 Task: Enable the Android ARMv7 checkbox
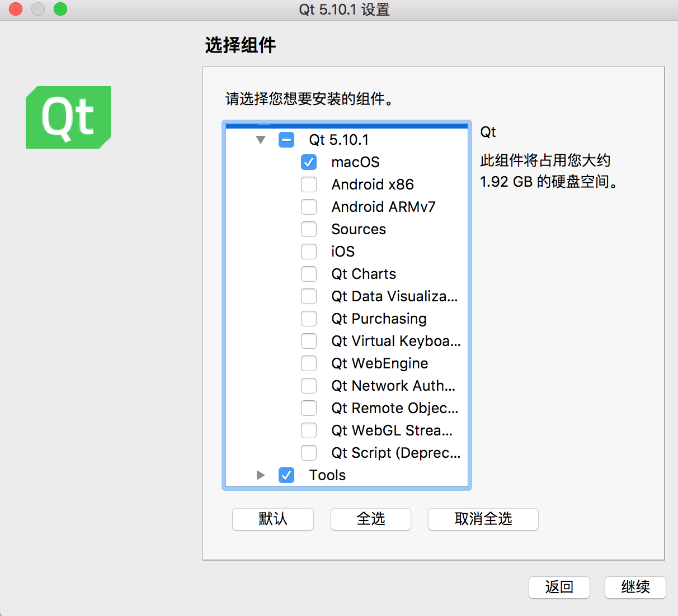coord(309,207)
